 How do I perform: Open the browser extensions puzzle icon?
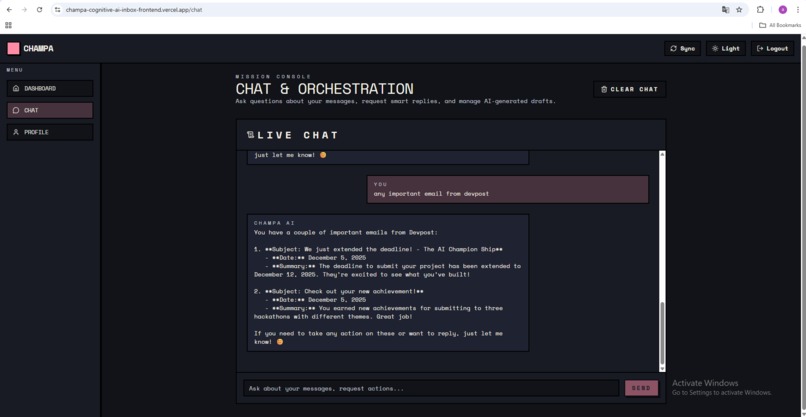[x=760, y=9]
